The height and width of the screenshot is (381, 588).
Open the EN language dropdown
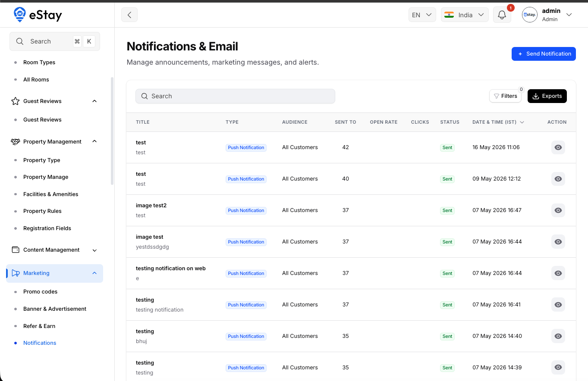point(422,15)
